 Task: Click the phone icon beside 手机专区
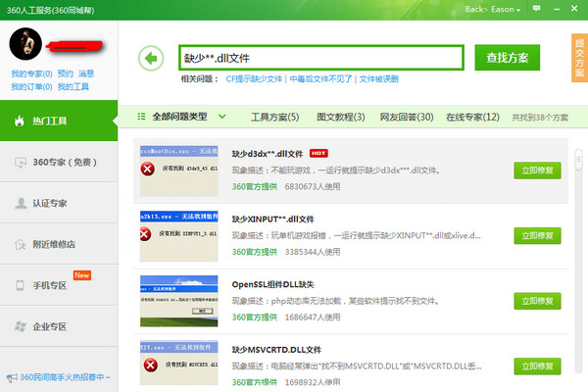pyautogui.click(x=20, y=285)
